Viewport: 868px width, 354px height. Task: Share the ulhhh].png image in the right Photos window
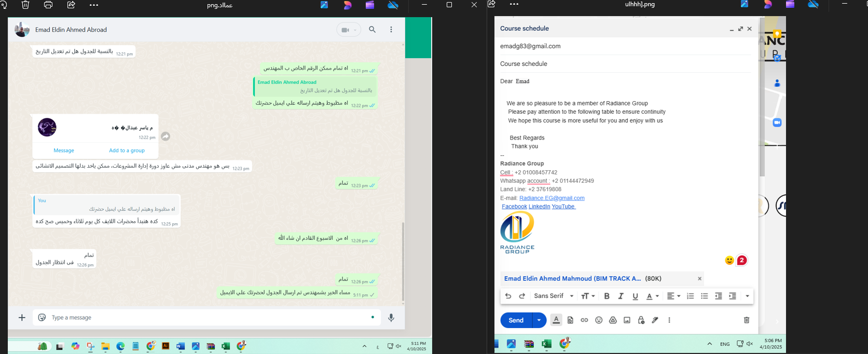point(491,4)
